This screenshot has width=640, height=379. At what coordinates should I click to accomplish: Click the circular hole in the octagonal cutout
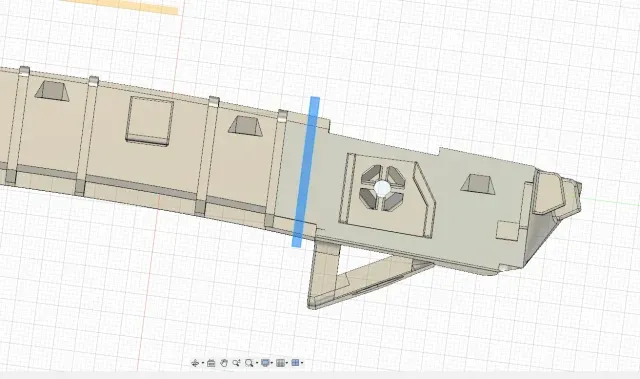382,188
